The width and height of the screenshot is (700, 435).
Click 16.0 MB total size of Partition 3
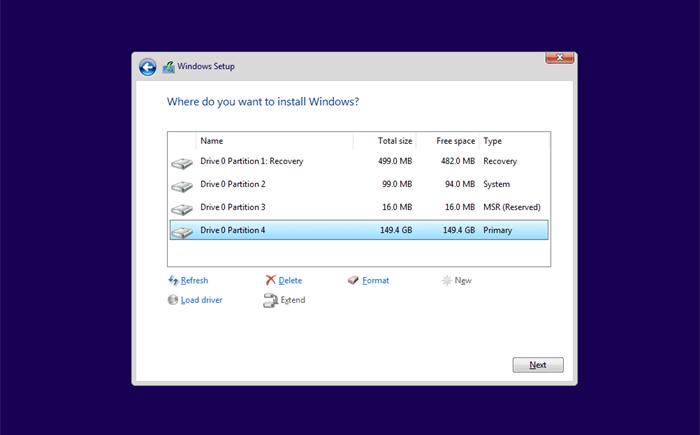397,207
